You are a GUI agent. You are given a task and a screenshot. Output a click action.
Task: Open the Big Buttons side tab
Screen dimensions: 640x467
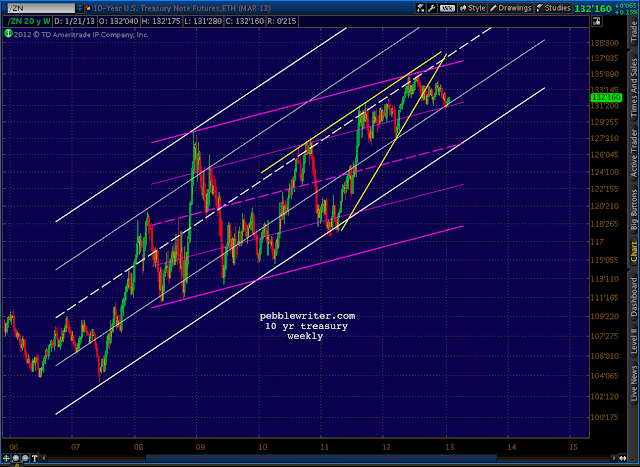pos(634,210)
